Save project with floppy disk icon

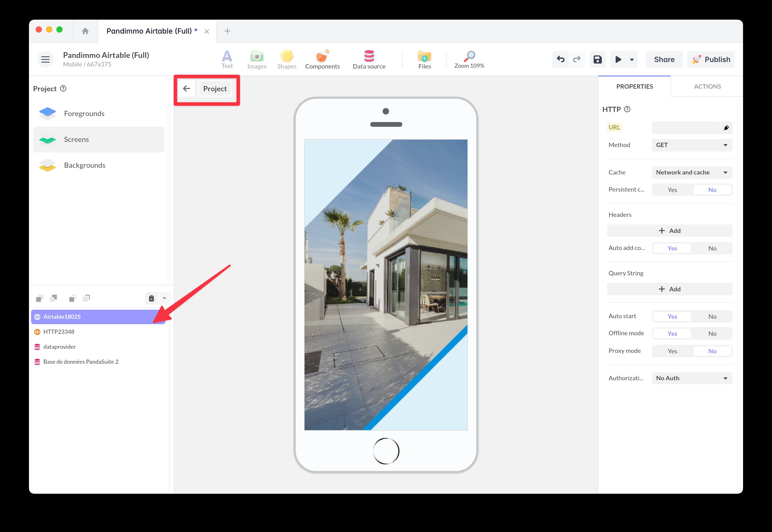(597, 59)
